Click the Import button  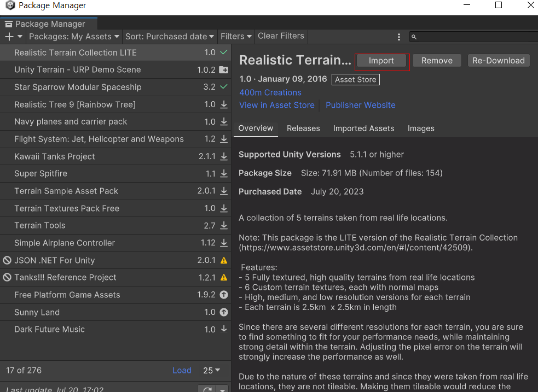click(x=381, y=61)
